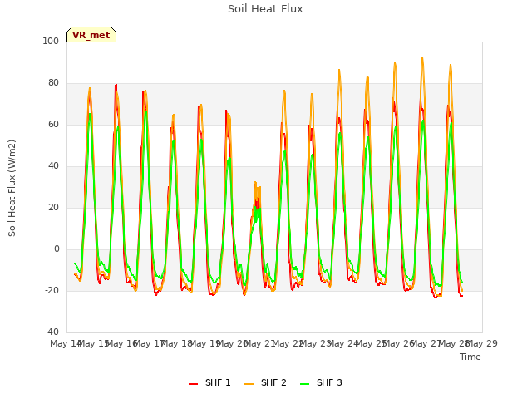Screen dimensions: 532x399
Task: Toggle SHF 1 series in legend
Action: [209, 382]
